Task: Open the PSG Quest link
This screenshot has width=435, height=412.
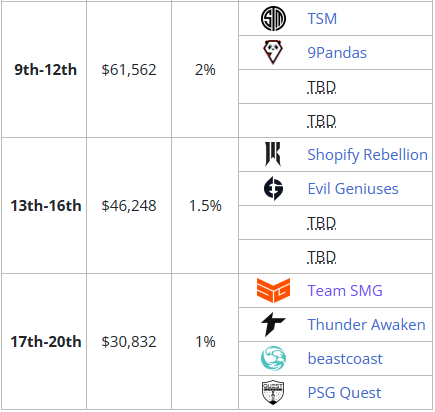Action: pyautogui.click(x=344, y=393)
